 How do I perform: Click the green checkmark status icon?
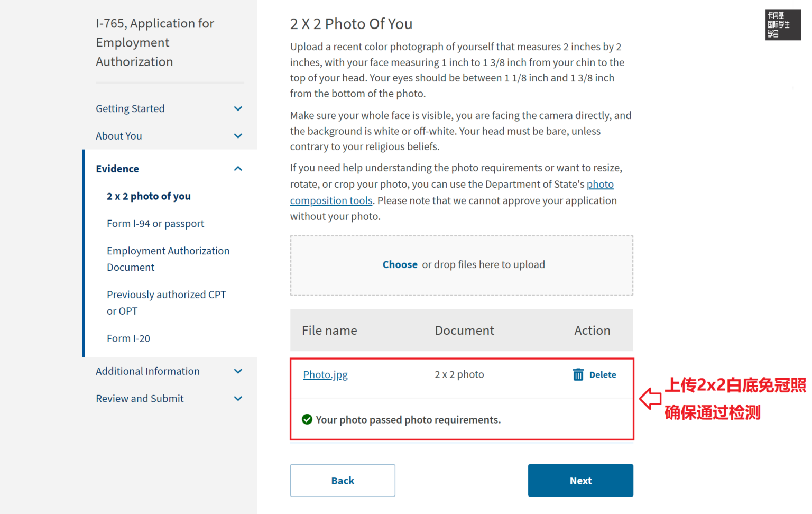click(307, 420)
